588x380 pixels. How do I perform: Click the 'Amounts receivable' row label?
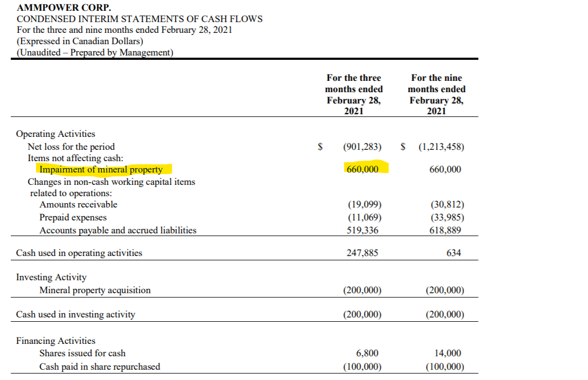coord(78,204)
